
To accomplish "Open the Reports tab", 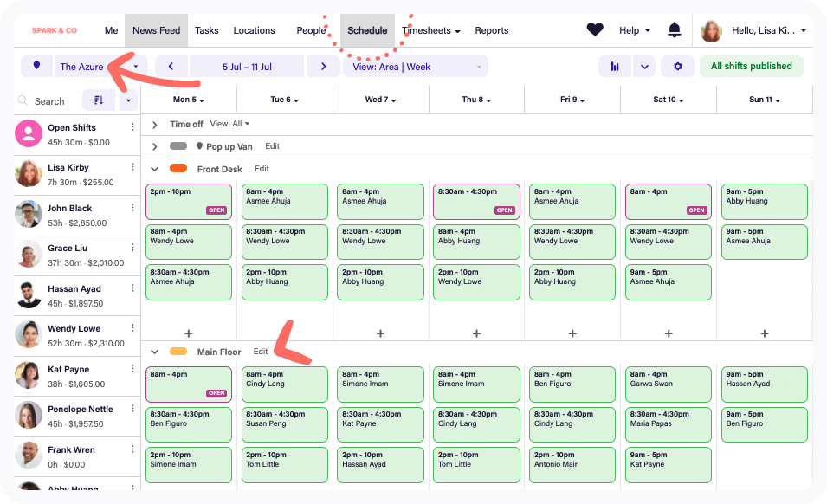I will point(492,30).
